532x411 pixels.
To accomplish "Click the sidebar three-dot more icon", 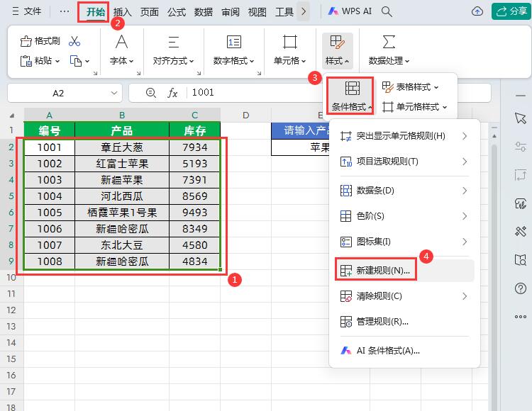I will click(x=520, y=317).
